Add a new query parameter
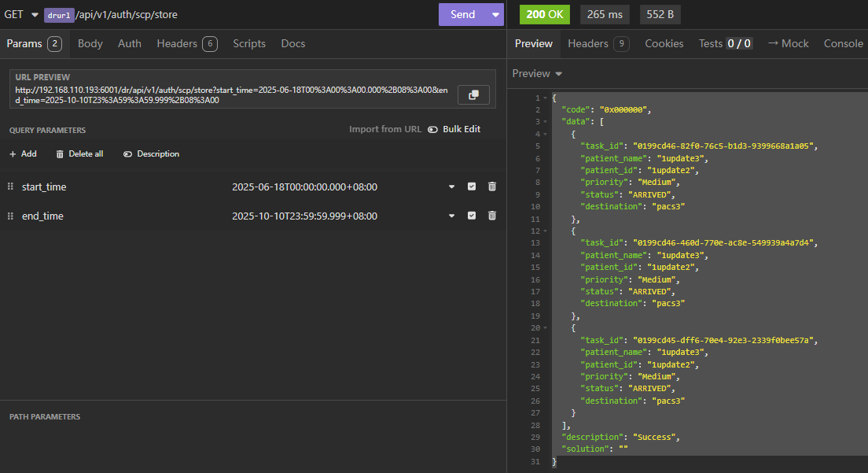This screenshot has height=473, width=868. pos(23,154)
